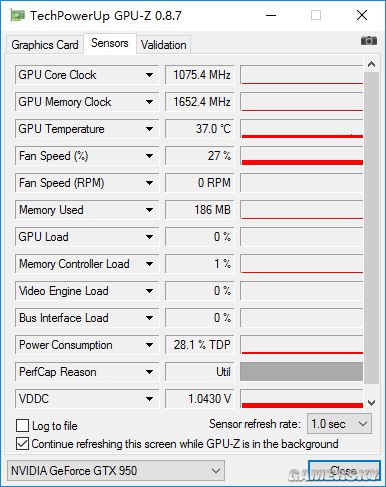Enable the Log to file checkbox
The height and width of the screenshot is (487, 386).
click(22, 426)
